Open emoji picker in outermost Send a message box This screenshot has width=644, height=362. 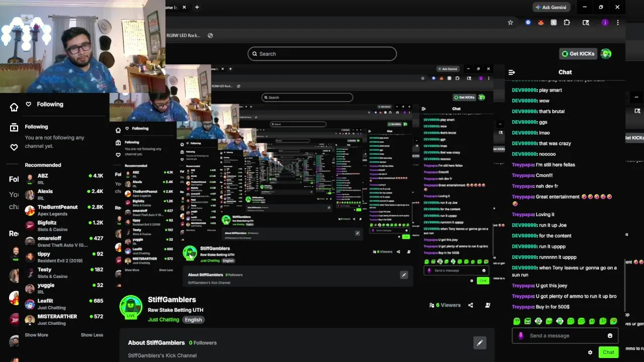point(610,336)
